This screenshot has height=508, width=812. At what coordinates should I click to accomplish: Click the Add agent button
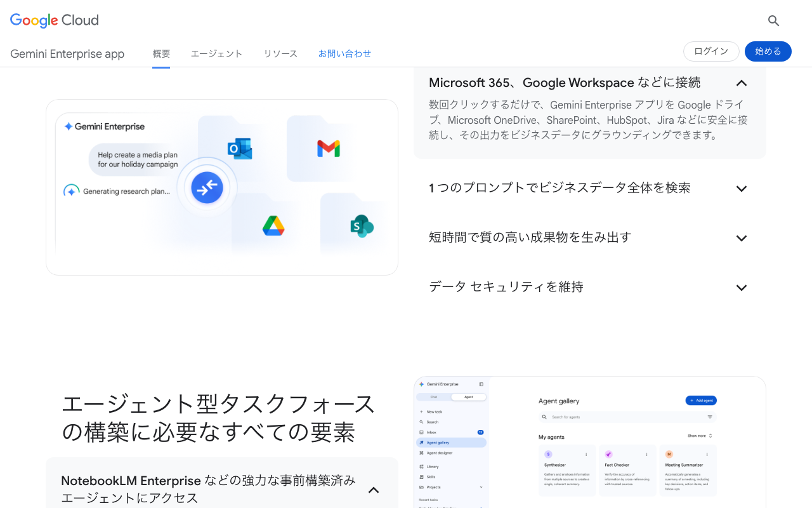[x=701, y=400]
